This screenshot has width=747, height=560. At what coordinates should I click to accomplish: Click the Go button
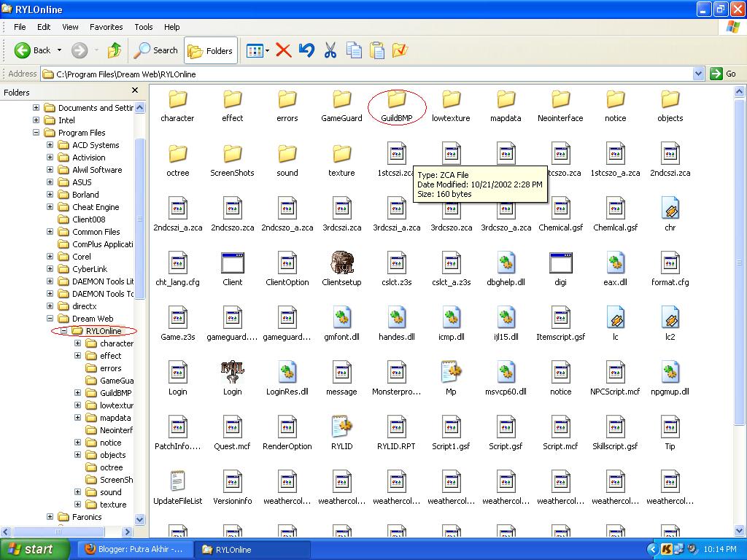click(723, 74)
